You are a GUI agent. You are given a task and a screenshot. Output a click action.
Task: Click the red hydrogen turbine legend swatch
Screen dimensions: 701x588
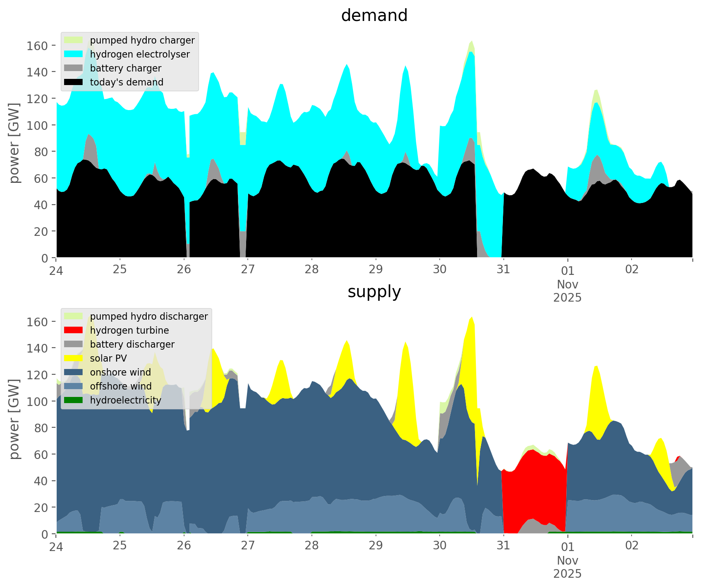(x=74, y=330)
